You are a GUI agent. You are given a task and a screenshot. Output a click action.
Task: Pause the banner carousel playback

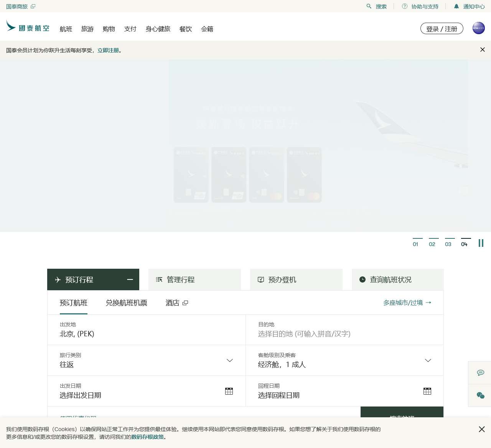coord(481,243)
